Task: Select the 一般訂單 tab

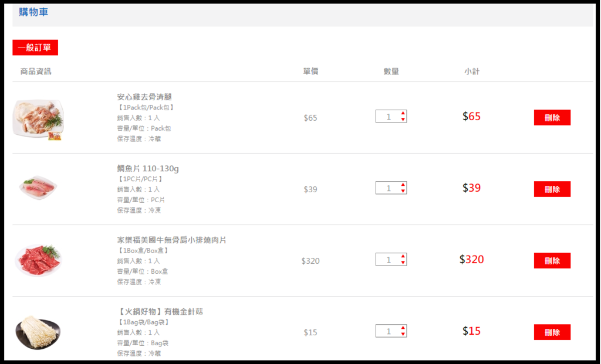Action: [35, 47]
